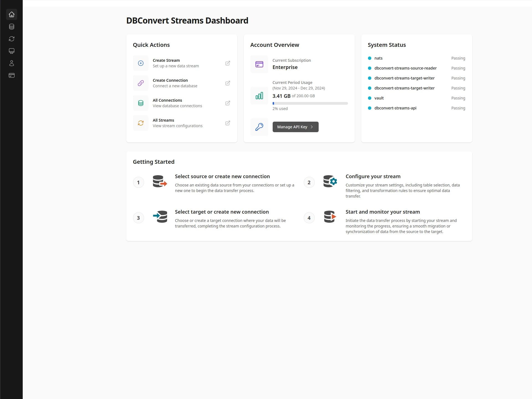
Task: Open All Connections via its external link arrow
Action: [x=227, y=103]
